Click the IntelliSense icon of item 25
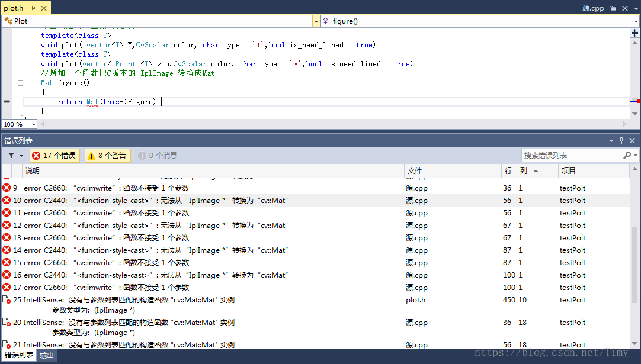The image size is (641, 364). tap(7, 300)
